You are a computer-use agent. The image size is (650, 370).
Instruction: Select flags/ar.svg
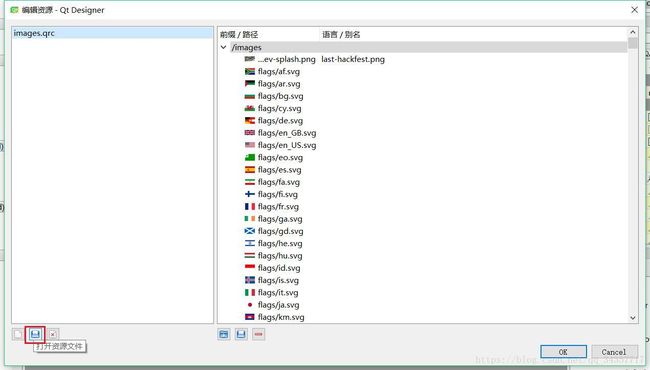[279, 84]
